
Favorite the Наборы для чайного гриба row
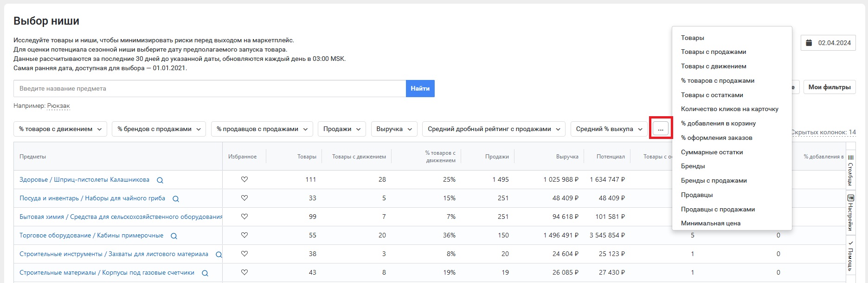pyautogui.click(x=244, y=198)
